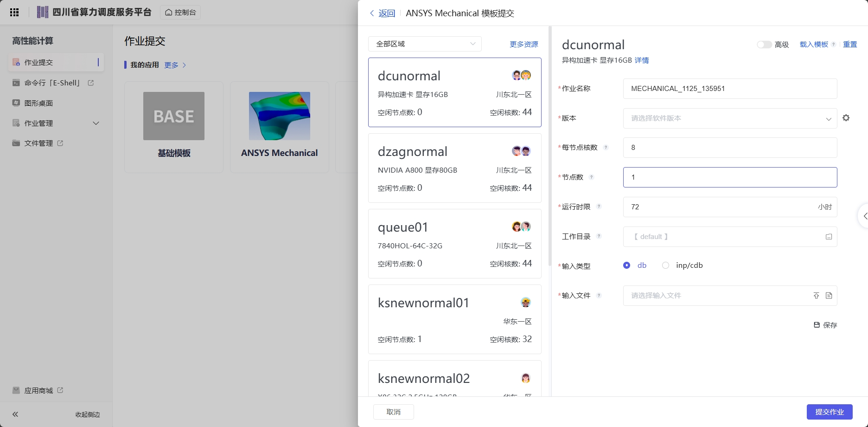Open the 全部区域 region dropdown
The image size is (868, 427).
425,44
